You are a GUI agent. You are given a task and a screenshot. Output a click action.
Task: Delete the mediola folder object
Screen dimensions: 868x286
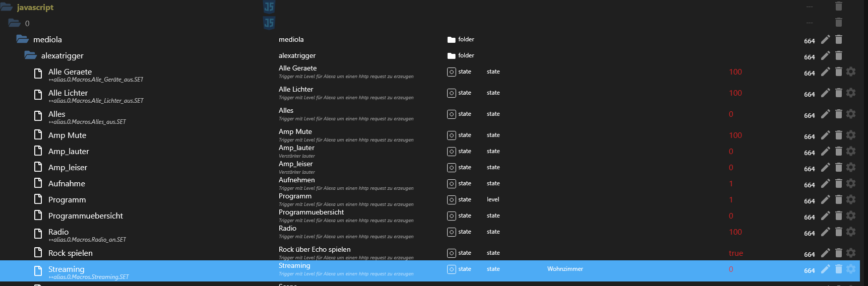pos(839,39)
